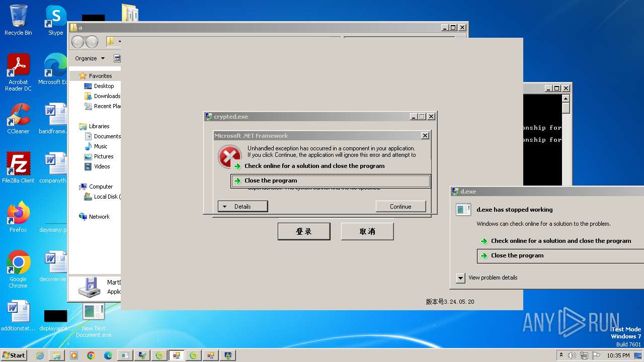Click the 取消 cancel button
The image size is (644, 362).
[x=367, y=231]
